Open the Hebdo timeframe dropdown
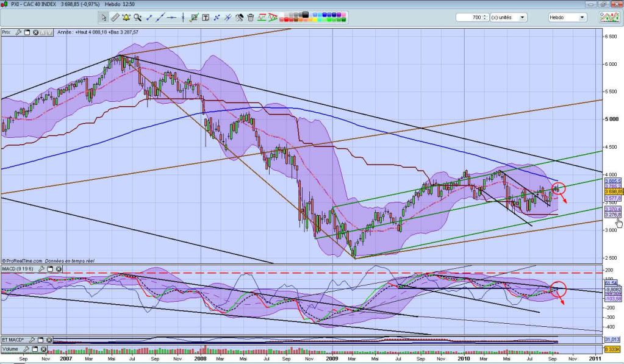Viewport: 624px width, 364px height. pyautogui.click(x=582, y=18)
